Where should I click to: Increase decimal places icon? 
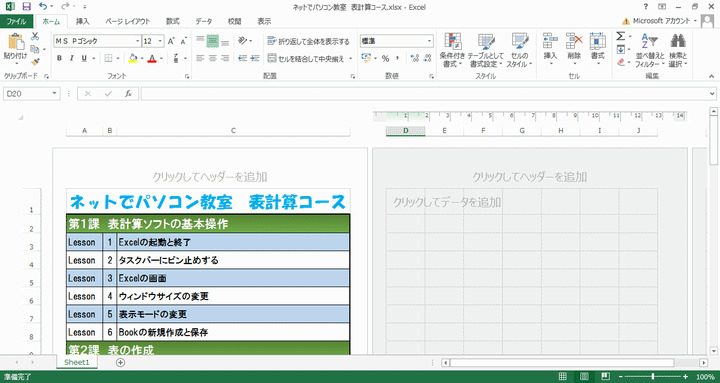point(415,58)
